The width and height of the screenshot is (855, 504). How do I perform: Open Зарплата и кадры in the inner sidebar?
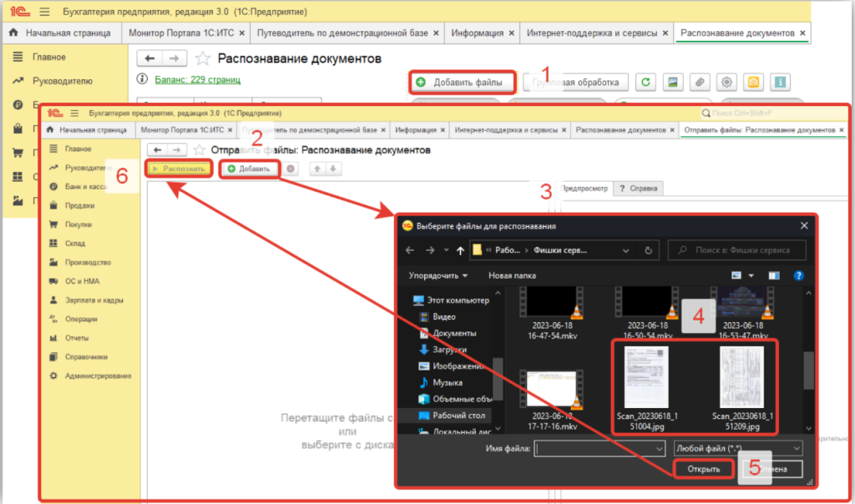pyautogui.click(x=86, y=300)
